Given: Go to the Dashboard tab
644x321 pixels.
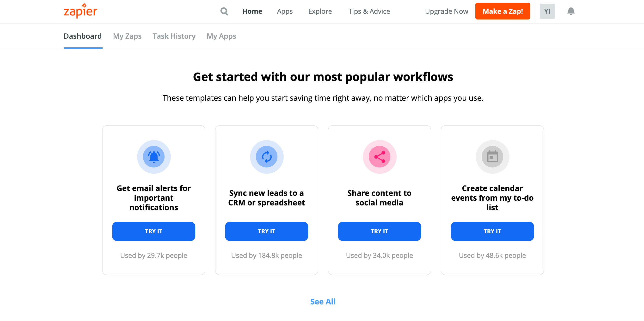Looking at the screenshot, I should [83, 36].
